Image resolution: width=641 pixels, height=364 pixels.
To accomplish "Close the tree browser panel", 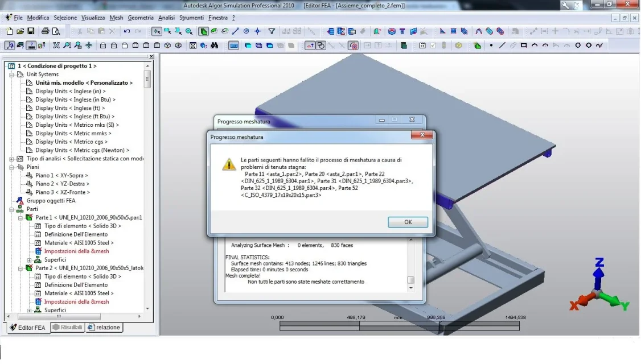I will [151, 56].
